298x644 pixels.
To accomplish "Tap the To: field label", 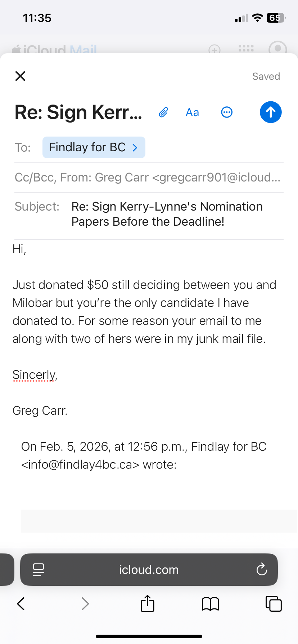I will pos(23,148).
